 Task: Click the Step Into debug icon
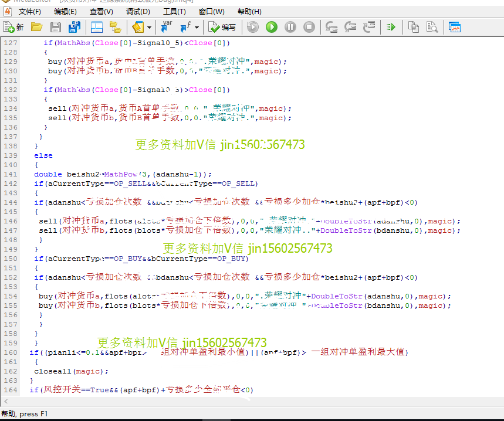[332, 28]
